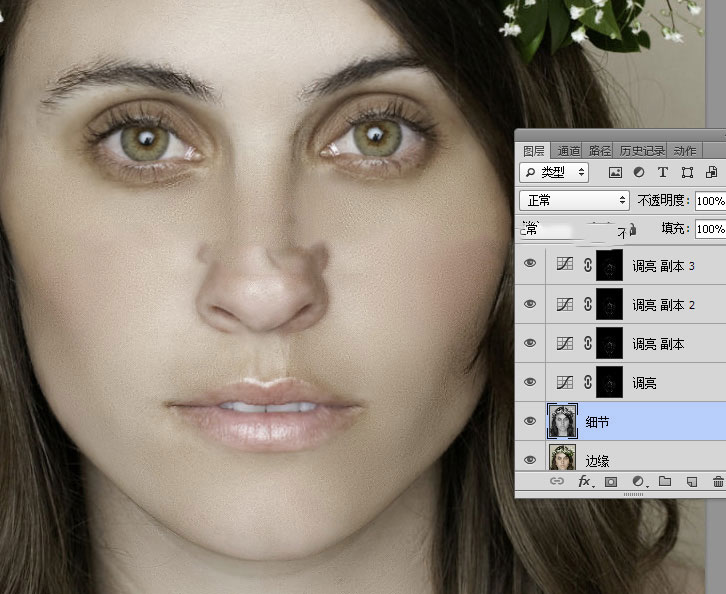726x594 pixels.
Task: Filter layers by shape icon
Action: coord(687,173)
